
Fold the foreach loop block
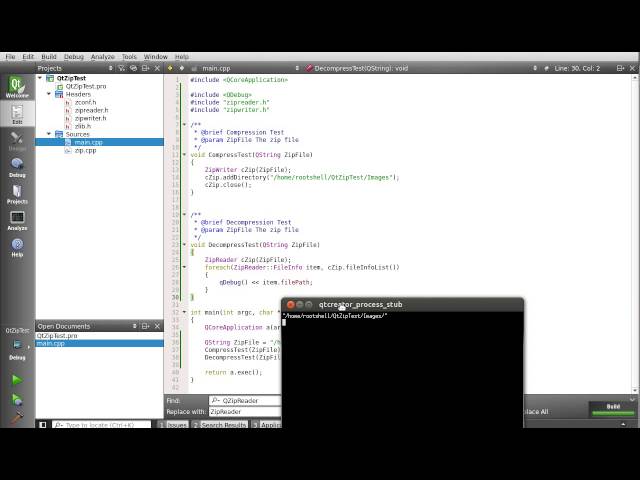184,267
